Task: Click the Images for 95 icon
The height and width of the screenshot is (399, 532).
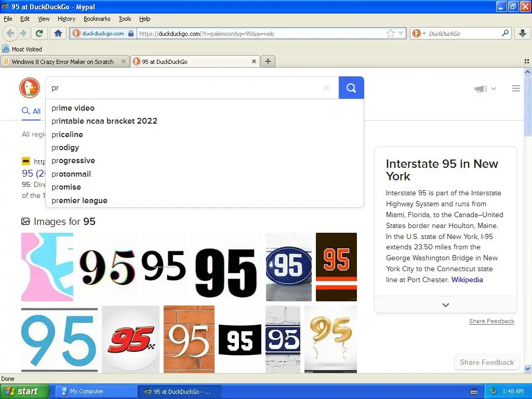Action: (x=25, y=221)
